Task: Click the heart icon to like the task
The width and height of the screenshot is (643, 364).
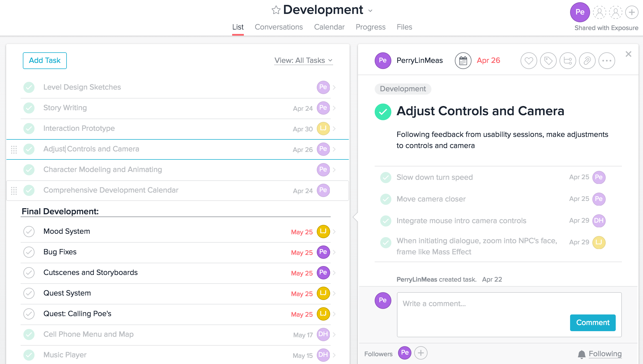Action: coord(529,61)
